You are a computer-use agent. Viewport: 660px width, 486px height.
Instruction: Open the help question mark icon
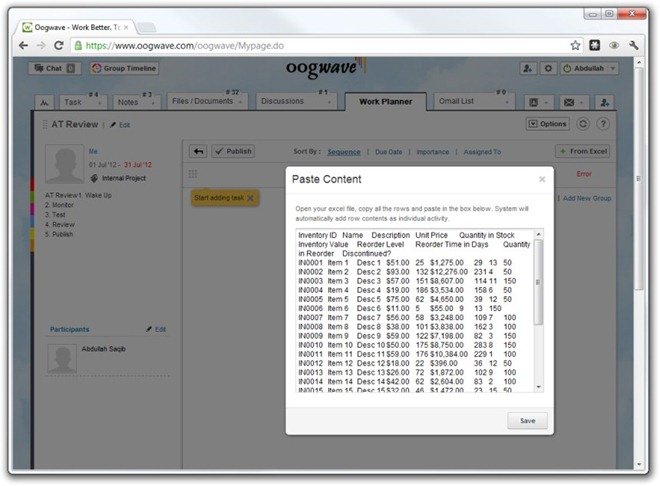point(603,124)
